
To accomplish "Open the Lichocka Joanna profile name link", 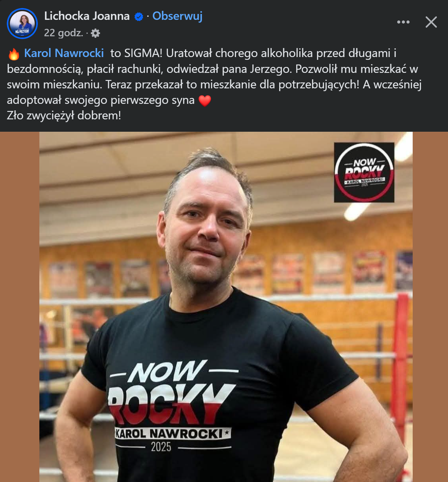I will click(87, 16).
